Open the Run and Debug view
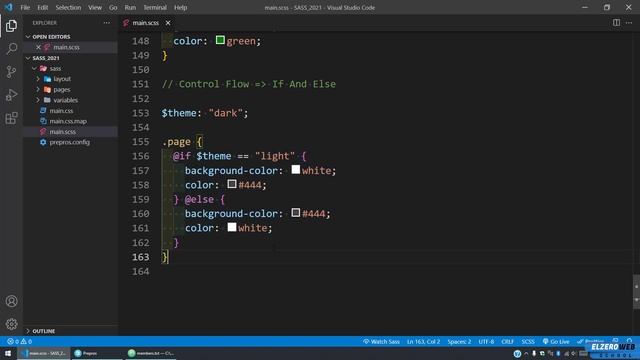 [11, 95]
